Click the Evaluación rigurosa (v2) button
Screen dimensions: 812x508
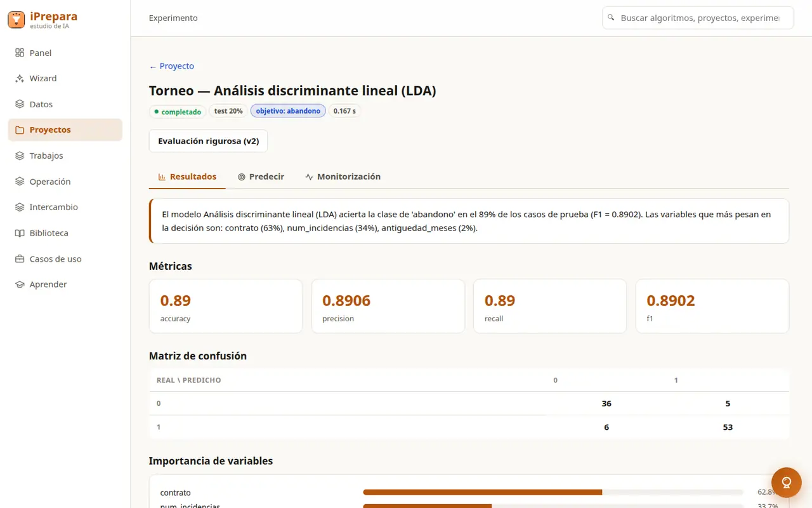click(208, 141)
